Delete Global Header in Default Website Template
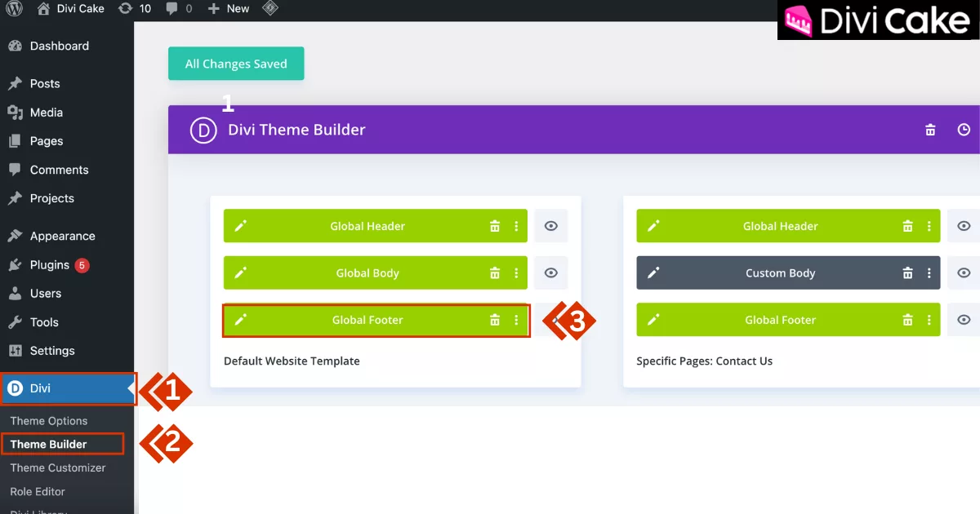This screenshot has height=514, width=980. [494, 226]
